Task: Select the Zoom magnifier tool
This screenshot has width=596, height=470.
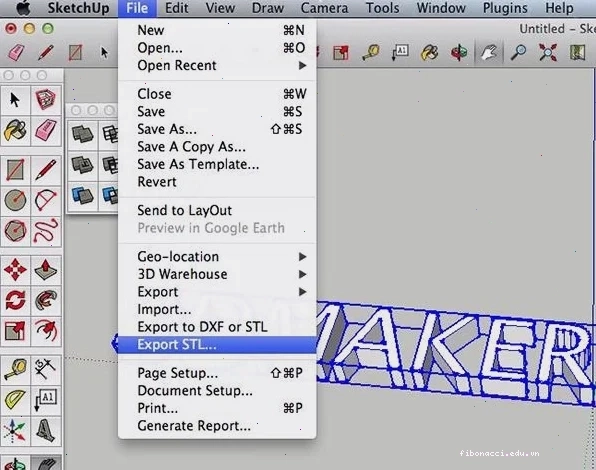Action: click(518, 52)
